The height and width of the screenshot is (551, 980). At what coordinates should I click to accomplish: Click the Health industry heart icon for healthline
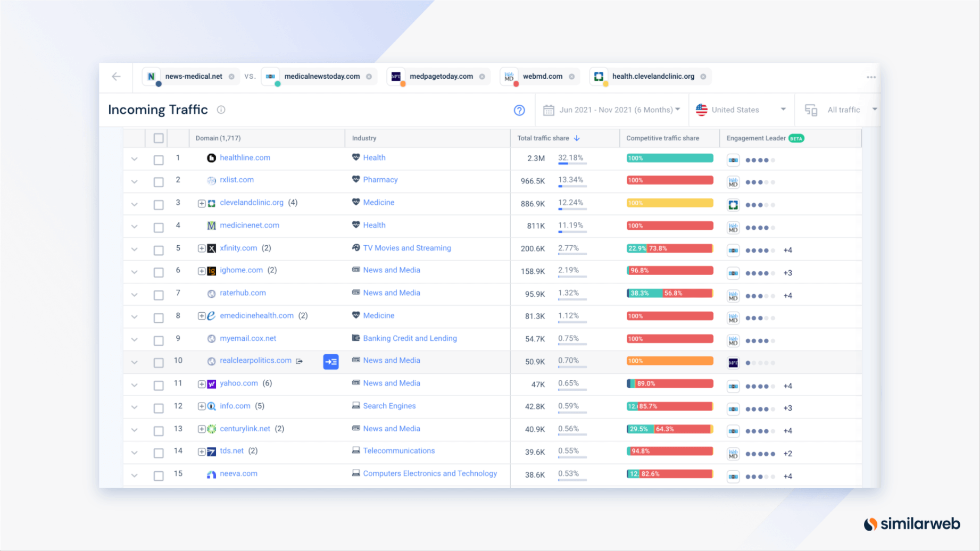pos(356,157)
